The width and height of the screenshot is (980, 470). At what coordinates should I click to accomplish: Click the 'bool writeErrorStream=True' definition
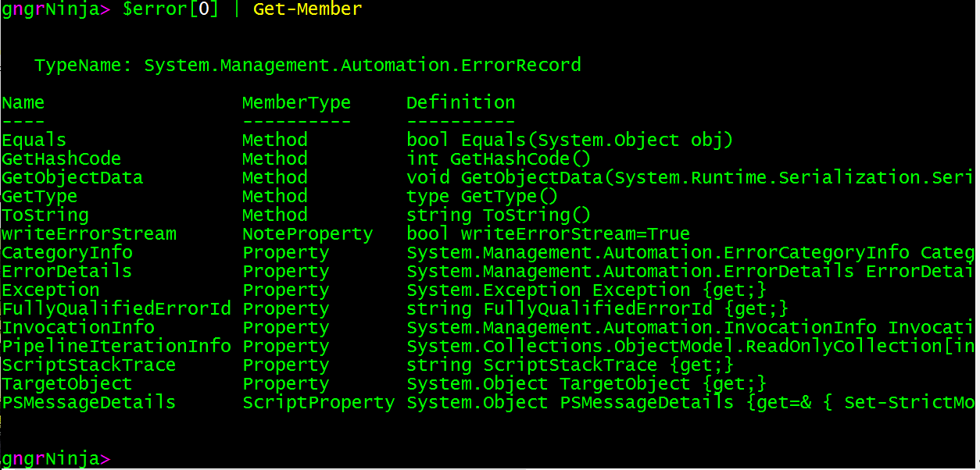[548, 233]
